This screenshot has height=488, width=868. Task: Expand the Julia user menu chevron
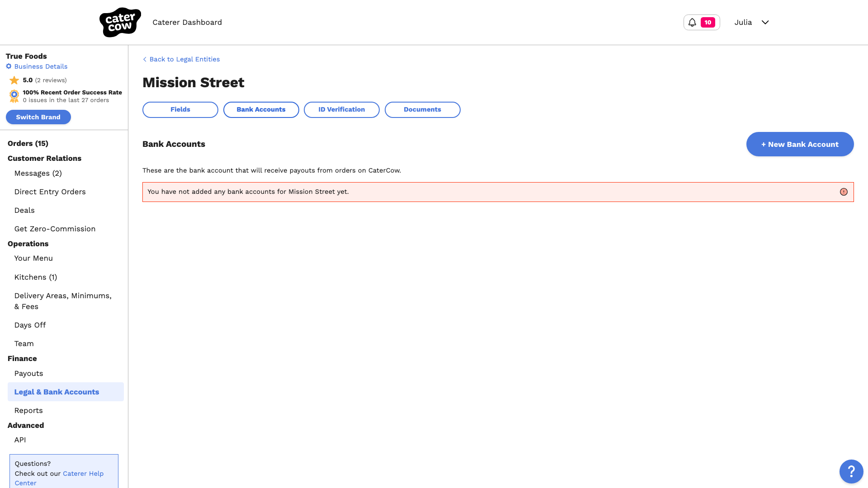(x=765, y=22)
